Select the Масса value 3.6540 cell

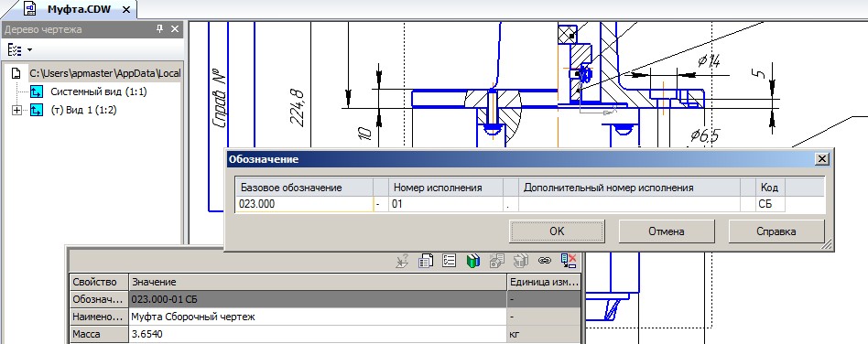pyautogui.click(x=317, y=335)
